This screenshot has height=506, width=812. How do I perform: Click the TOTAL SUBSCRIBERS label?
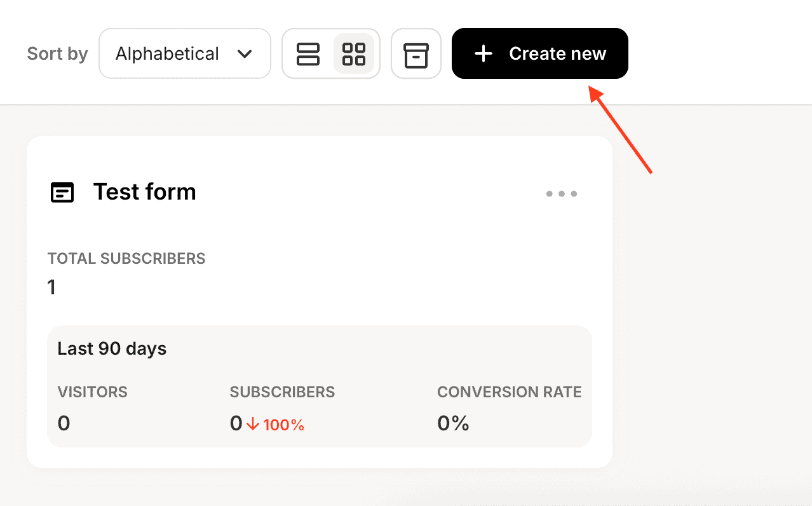[126, 259]
